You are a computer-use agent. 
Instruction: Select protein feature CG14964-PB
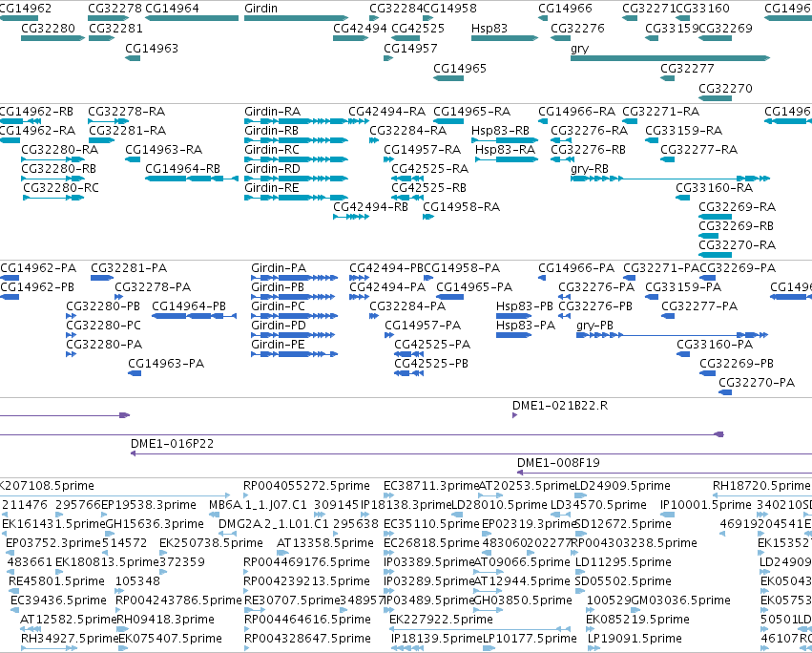coord(195,316)
